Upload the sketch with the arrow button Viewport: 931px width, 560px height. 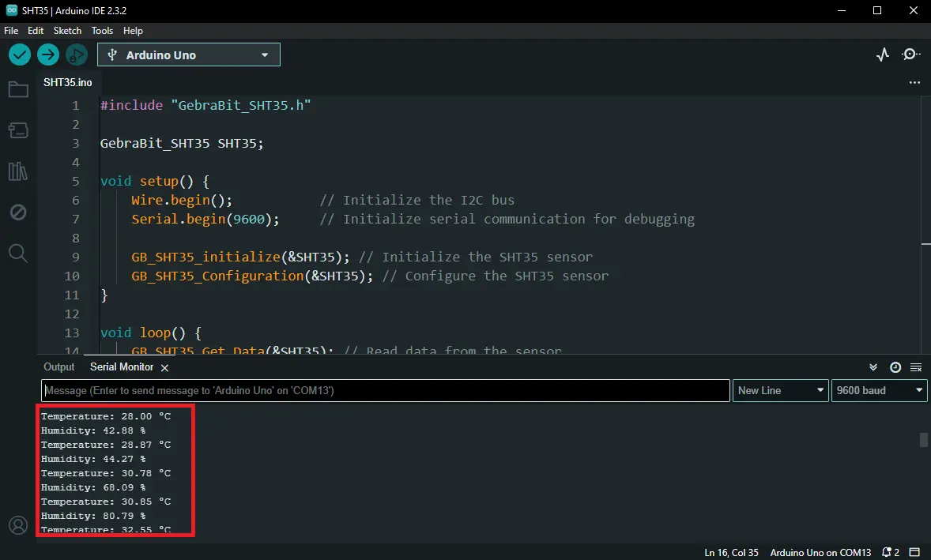(48, 55)
